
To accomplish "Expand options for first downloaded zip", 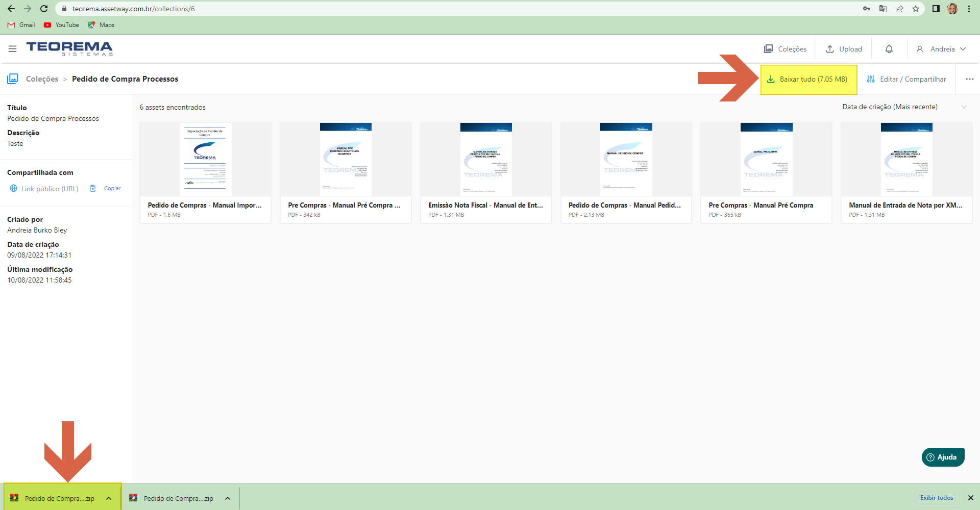I will coord(109,498).
